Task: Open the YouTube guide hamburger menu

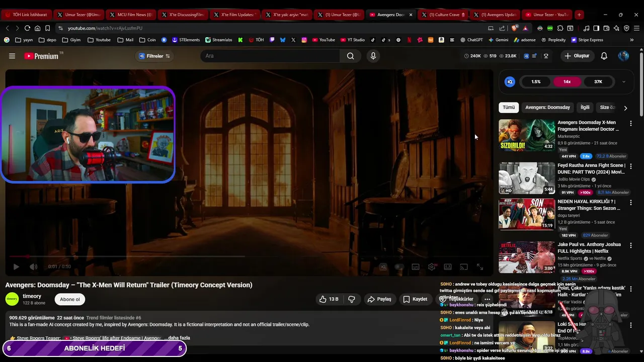Action: pyautogui.click(x=12, y=56)
